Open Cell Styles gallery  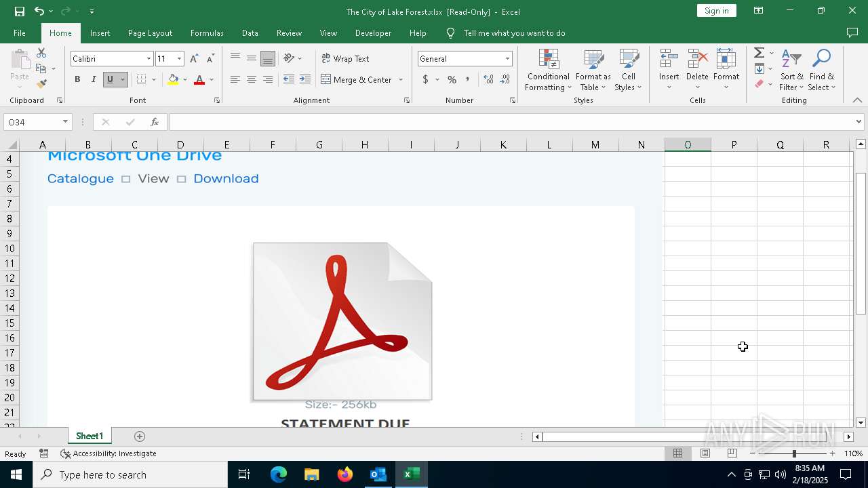[x=629, y=70]
